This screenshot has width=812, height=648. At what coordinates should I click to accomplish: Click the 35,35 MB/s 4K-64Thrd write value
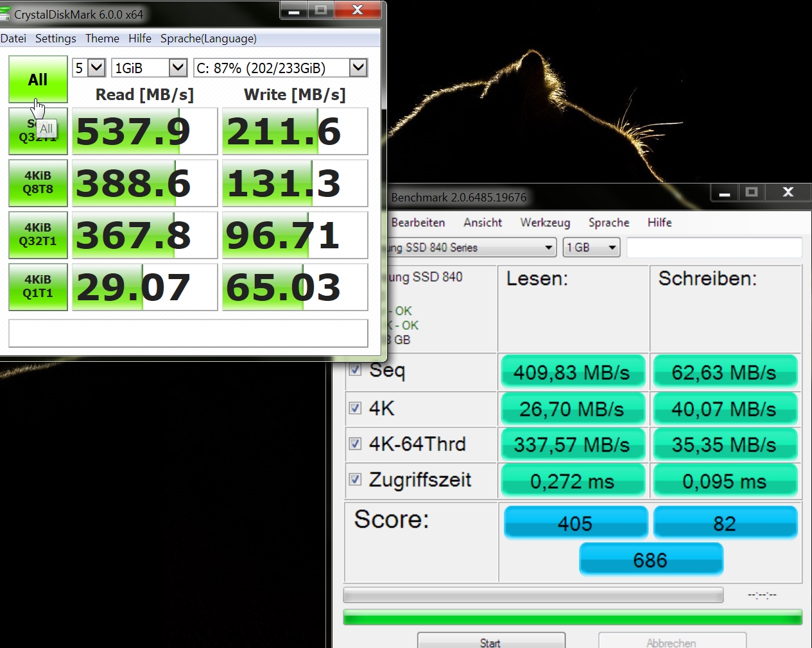(x=725, y=445)
